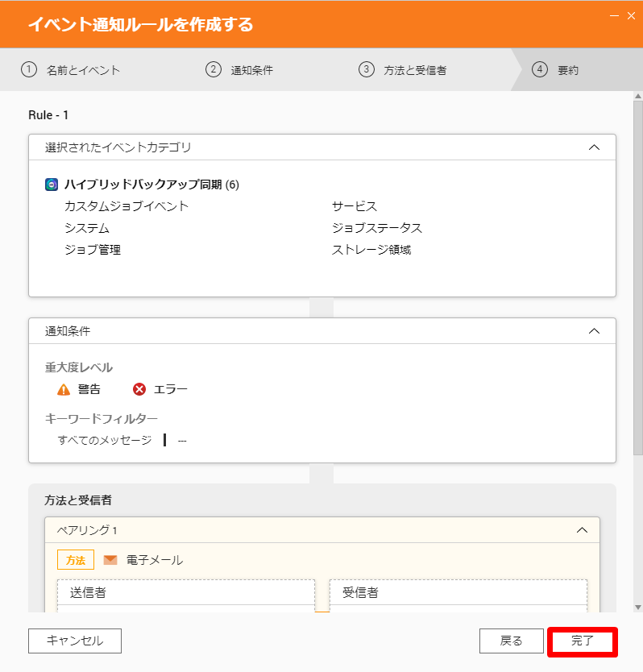Click the red error circle icon

click(x=139, y=389)
